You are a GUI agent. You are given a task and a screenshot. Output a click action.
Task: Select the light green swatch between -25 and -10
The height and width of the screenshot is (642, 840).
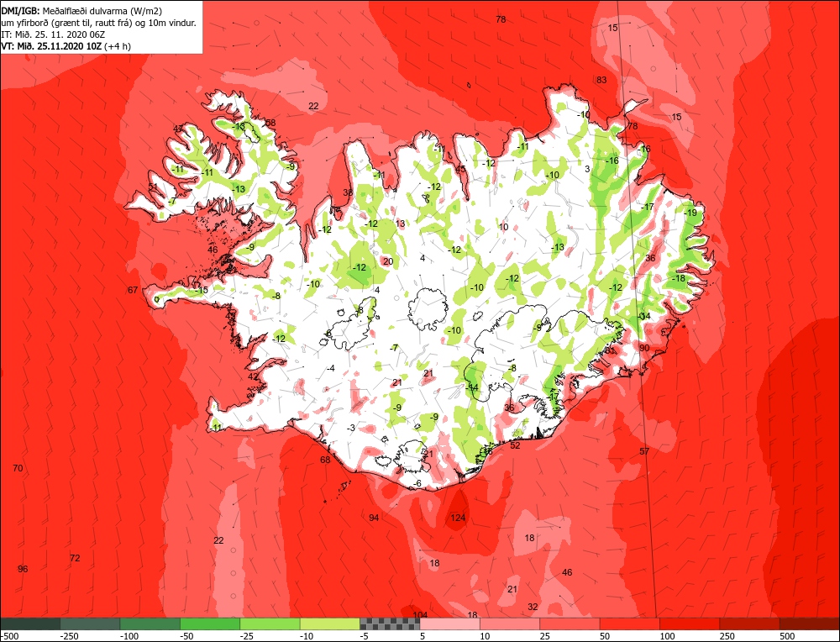(270, 624)
